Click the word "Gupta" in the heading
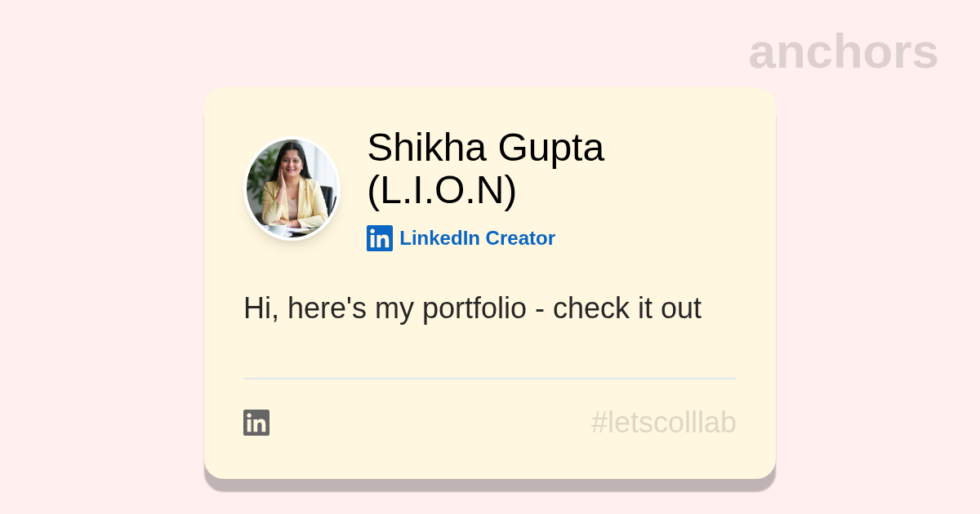980x514 pixels. click(x=550, y=148)
